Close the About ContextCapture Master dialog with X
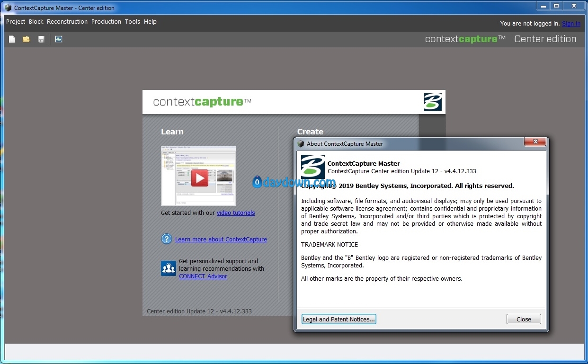 (x=535, y=142)
